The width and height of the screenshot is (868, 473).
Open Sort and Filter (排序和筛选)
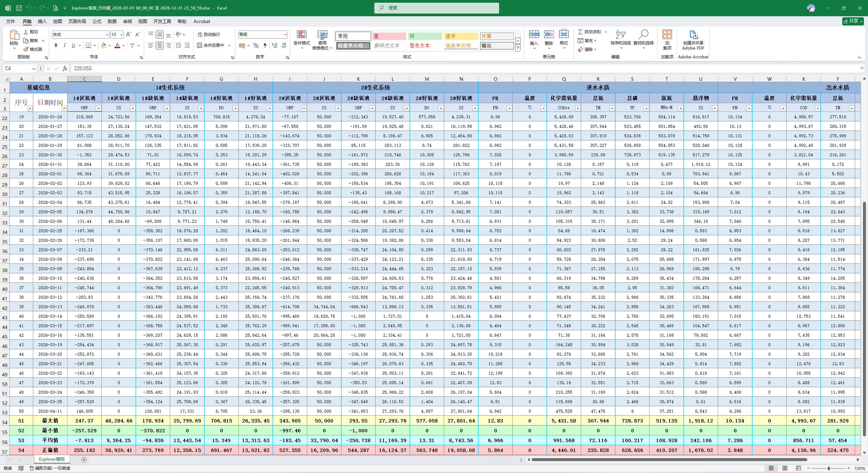620,38
